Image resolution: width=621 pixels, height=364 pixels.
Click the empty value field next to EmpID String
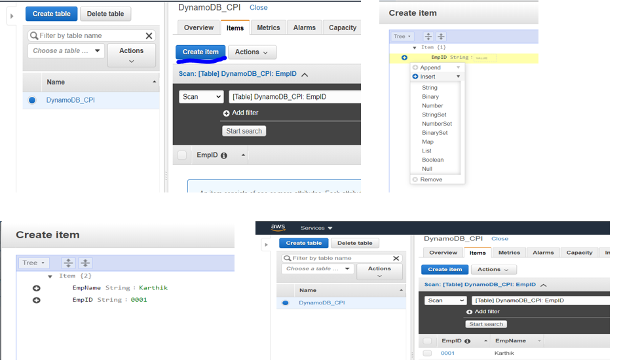coord(485,58)
